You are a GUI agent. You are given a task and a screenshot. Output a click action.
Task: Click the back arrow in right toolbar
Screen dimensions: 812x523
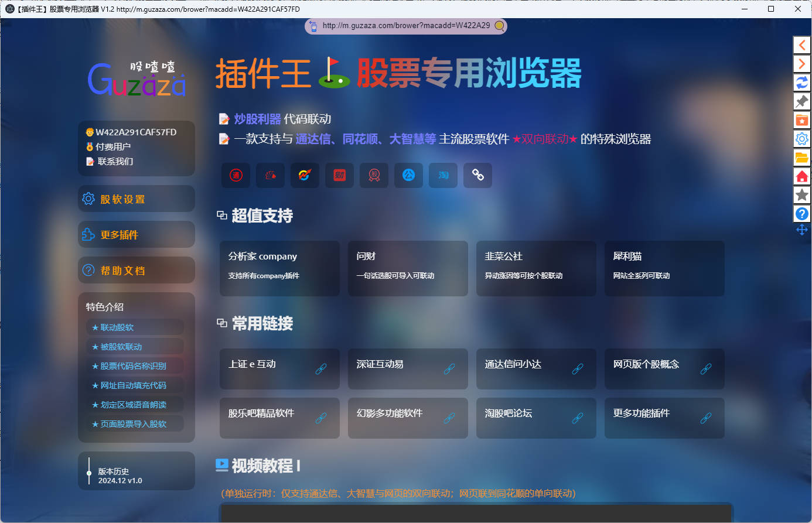point(801,45)
